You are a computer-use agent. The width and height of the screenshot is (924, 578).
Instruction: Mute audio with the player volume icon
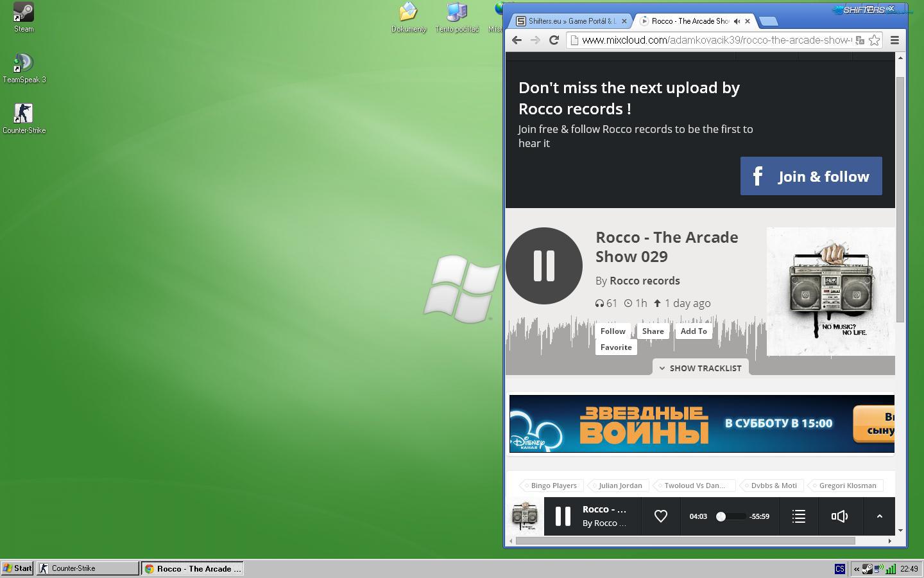pos(839,516)
